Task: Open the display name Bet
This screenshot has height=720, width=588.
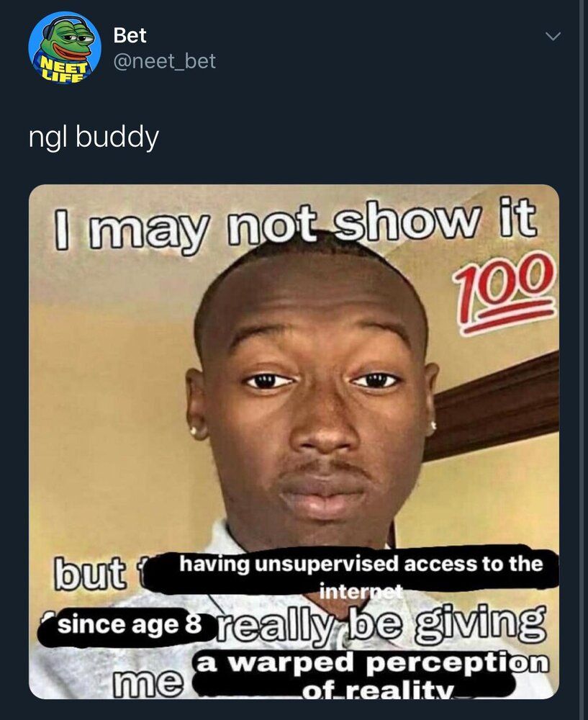Action: coord(130,35)
